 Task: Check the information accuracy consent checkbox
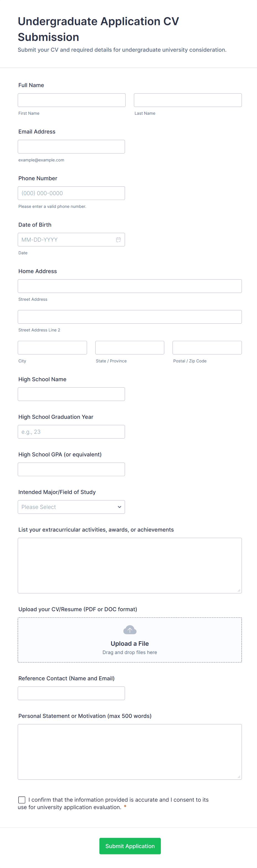point(22,800)
